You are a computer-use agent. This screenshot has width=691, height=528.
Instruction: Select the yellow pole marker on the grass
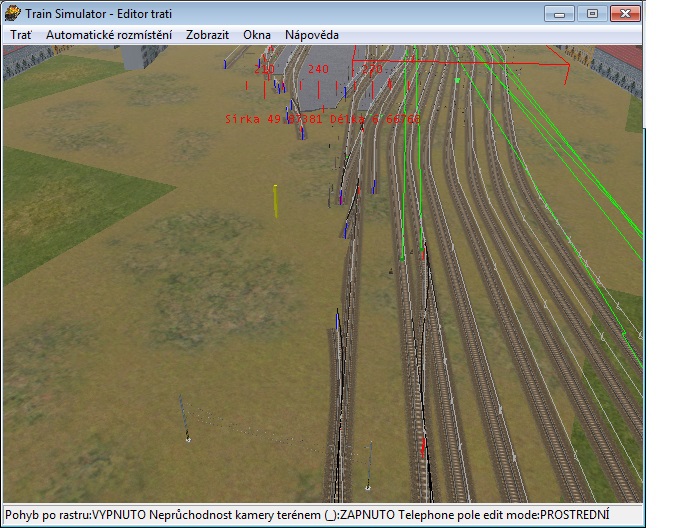275,200
